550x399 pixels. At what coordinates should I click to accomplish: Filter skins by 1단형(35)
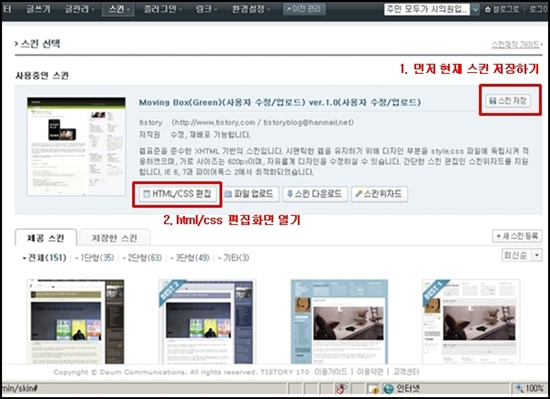tap(95, 258)
